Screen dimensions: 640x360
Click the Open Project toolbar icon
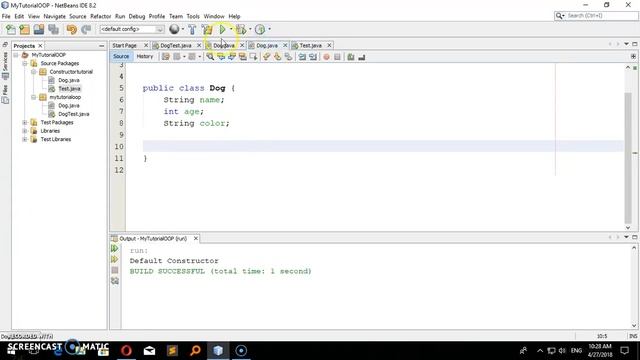(39, 29)
